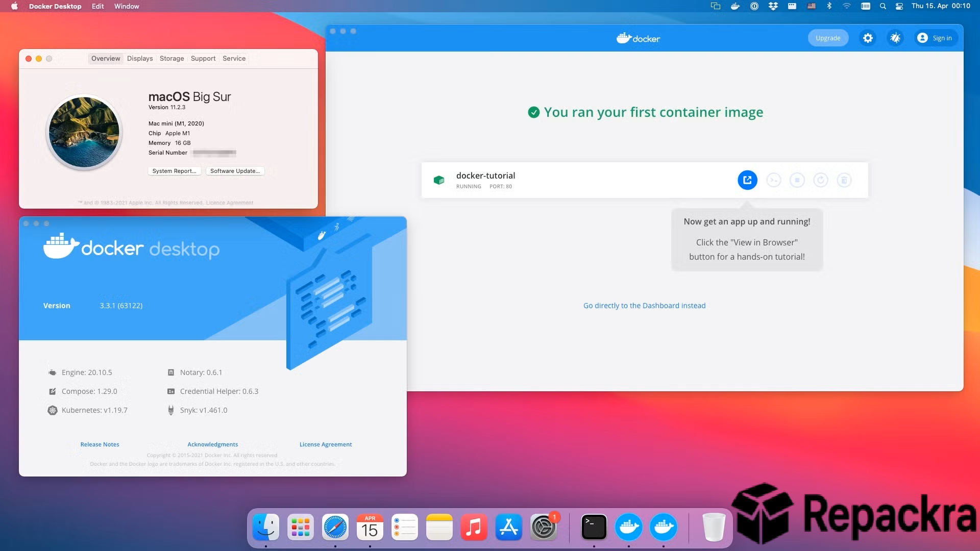This screenshot has width=980, height=551.
Task: Launch Finder from the Dock
Action: [x=266, y=527]
